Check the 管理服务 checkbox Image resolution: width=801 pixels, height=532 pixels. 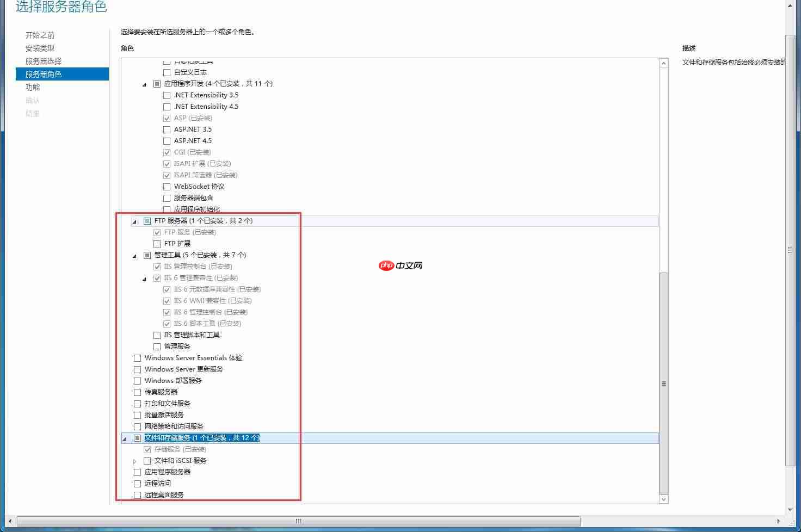click(x=157, y=346)
